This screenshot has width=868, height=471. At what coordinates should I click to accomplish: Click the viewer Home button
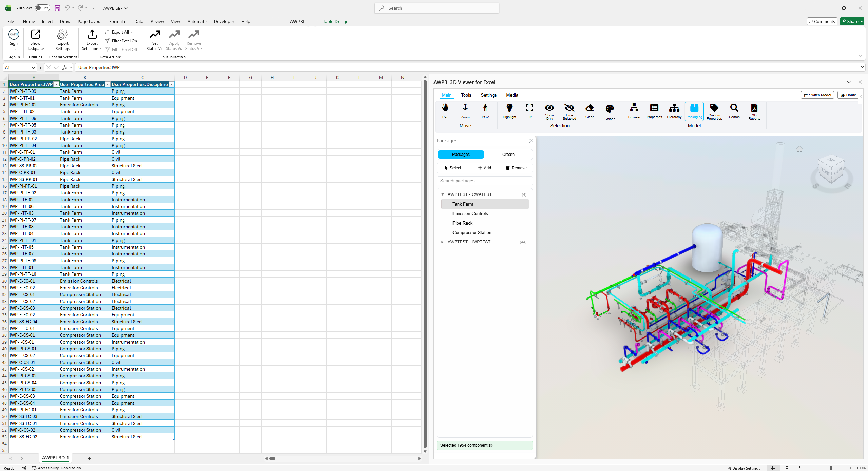tap(848, 95)
